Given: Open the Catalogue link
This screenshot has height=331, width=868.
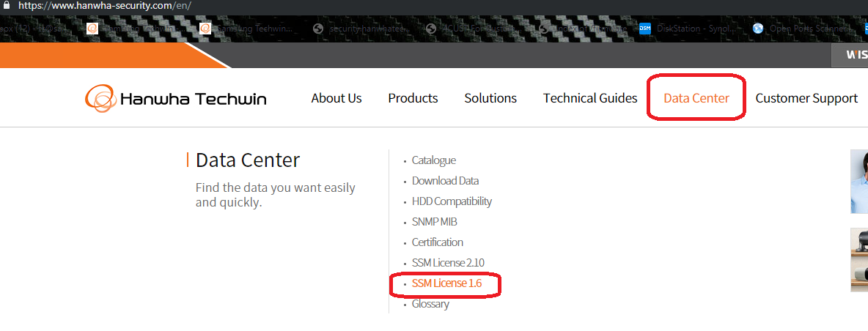Looking at the screenshot, I should (x=433, y=160).
